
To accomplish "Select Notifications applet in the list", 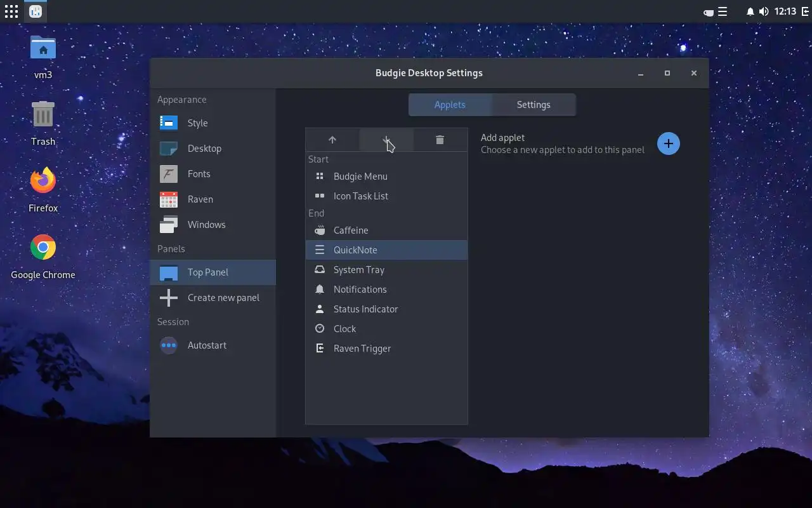I will click(386, 290).
